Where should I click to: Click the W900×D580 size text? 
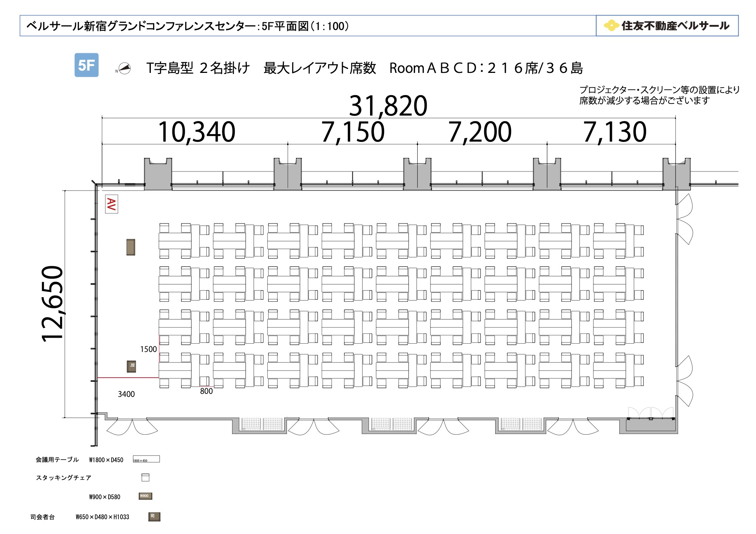click(x=105, y=497)
